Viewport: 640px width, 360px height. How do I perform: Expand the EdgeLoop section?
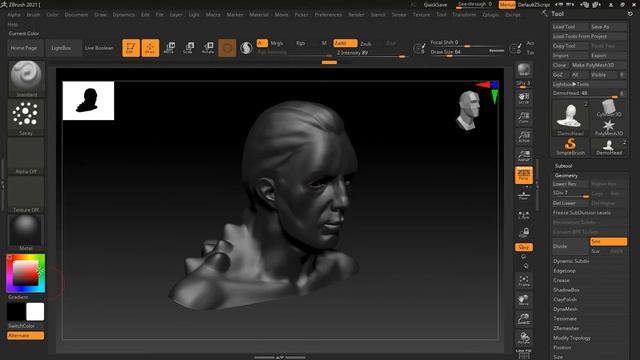564,271
